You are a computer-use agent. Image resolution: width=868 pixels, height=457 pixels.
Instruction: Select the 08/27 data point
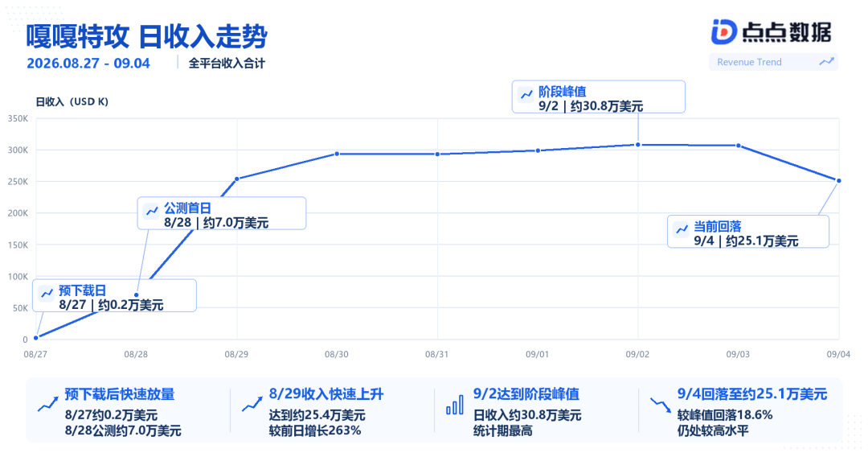[36, 337]
